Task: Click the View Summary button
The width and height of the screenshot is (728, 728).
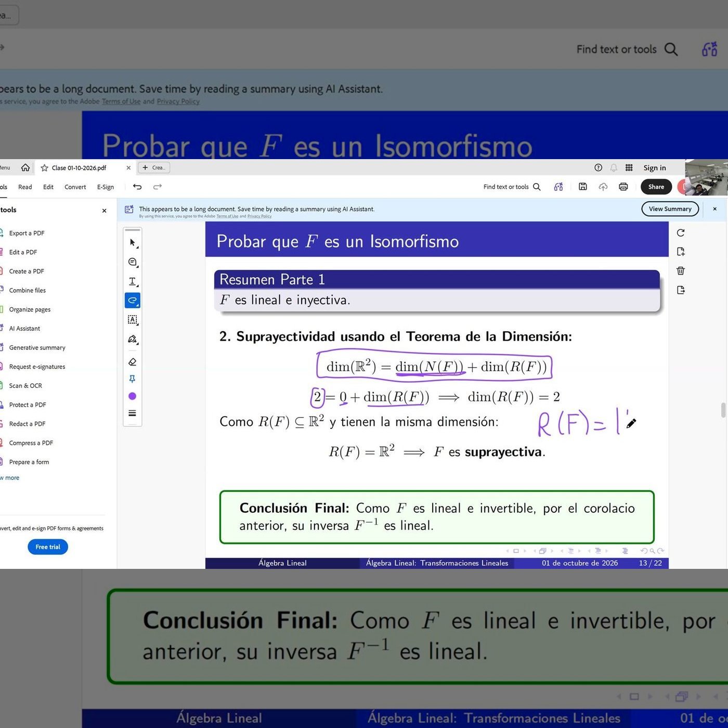Action: (x=670, y=209)
